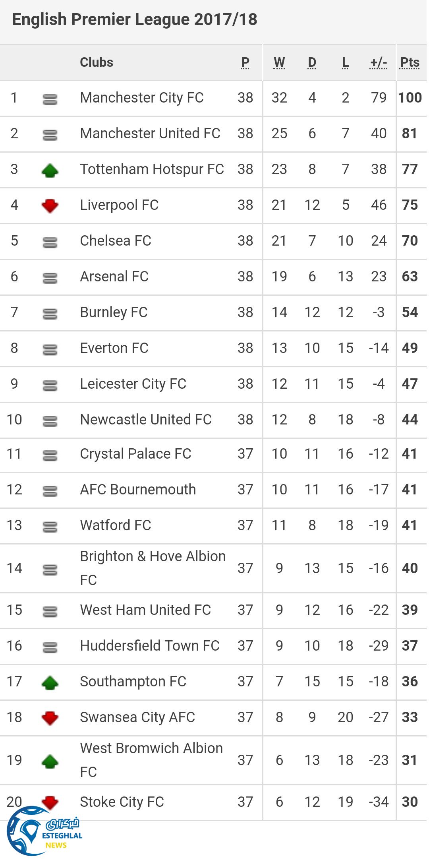Click Liverpool FC's red down-arrow icon
Viewport: 429px width, 868px height.
(50, 205)
